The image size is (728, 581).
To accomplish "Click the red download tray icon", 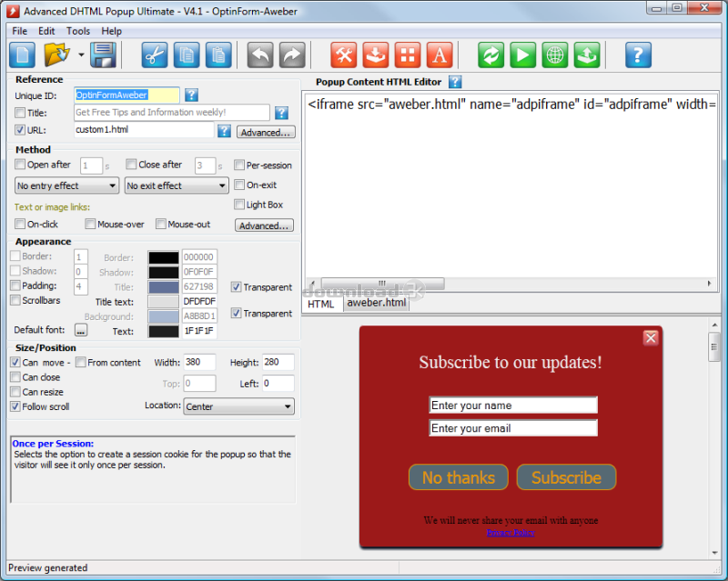I will 376,55.
